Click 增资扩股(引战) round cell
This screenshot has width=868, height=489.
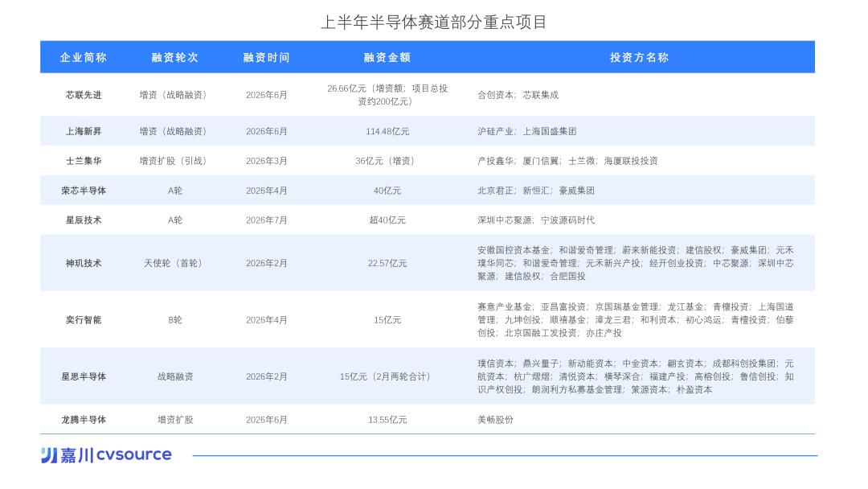175,161
